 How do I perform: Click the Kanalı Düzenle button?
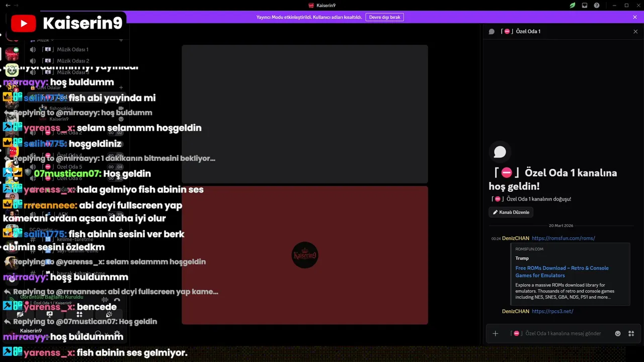coord(511,212)
